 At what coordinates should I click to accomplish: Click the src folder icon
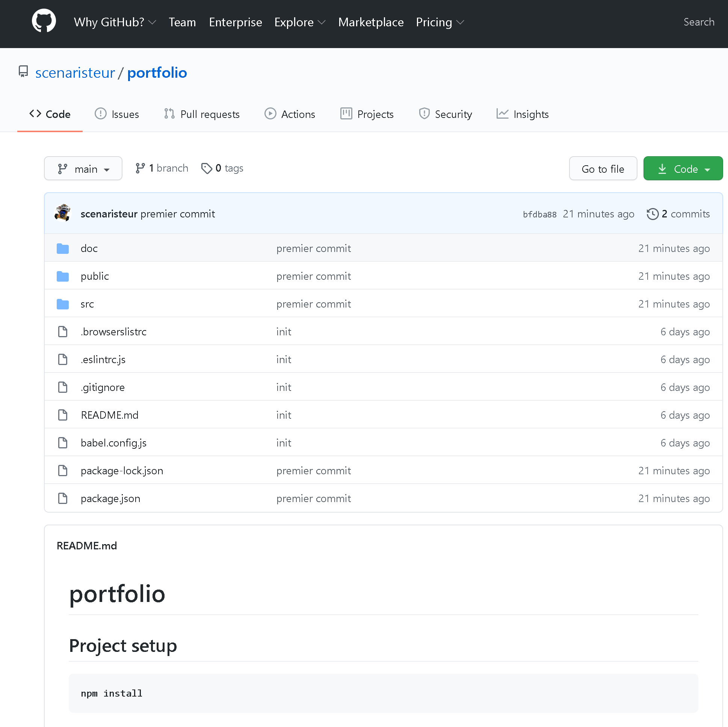(x=63, y=304)
